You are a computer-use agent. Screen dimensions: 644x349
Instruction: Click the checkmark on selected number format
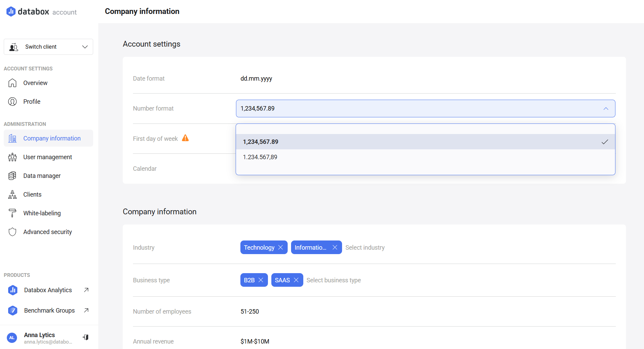tap(605, 142)
